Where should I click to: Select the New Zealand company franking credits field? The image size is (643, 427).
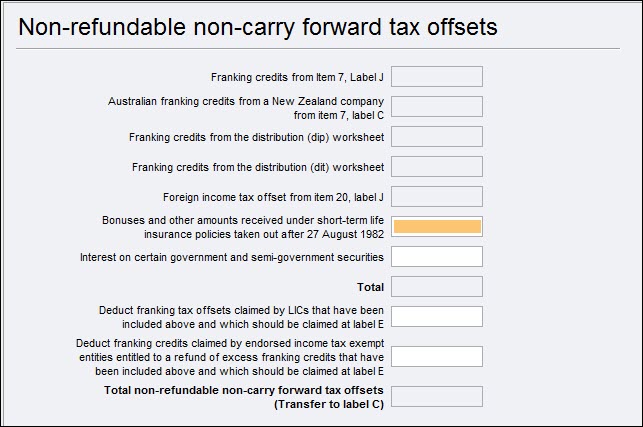(437, 107)
